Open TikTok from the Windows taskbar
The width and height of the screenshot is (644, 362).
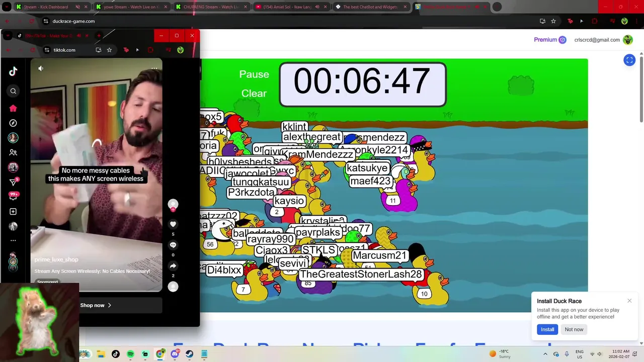(116, 354)
